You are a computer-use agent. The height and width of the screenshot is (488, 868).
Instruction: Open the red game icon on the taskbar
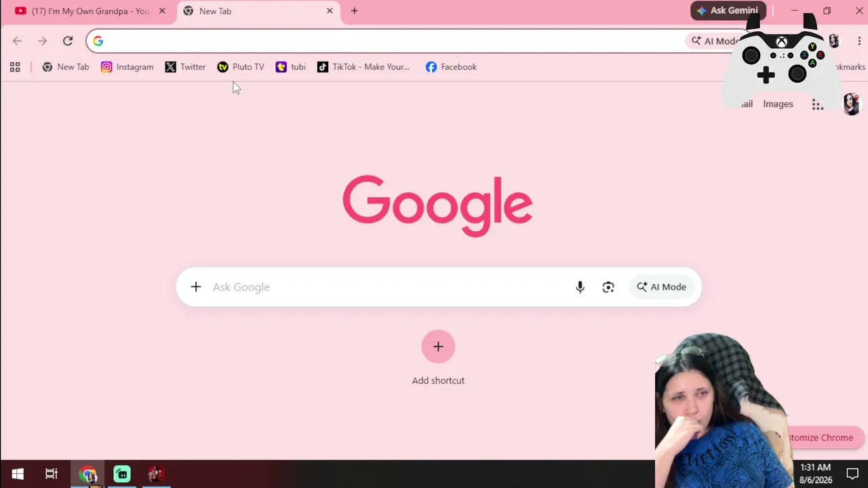[x=156, y=474]
